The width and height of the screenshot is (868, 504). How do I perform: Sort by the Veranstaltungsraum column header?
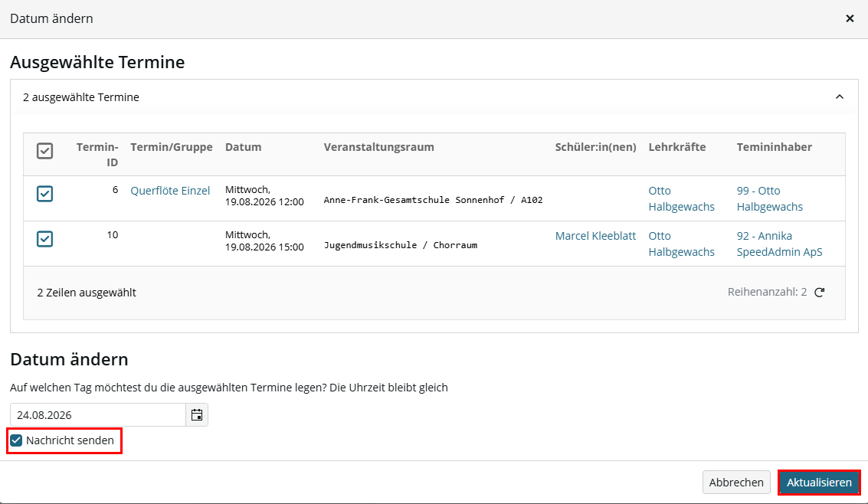tap(378, 147)
